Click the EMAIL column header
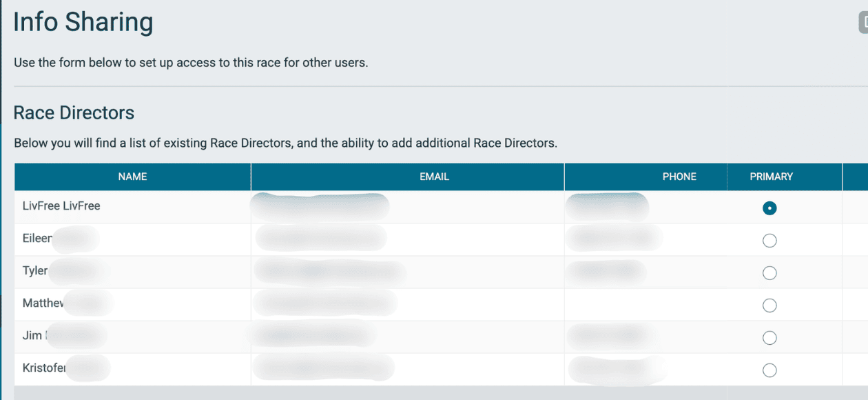The width and height of the screenshot is (868, 400). pyautogui.click(x=407, y=177)
